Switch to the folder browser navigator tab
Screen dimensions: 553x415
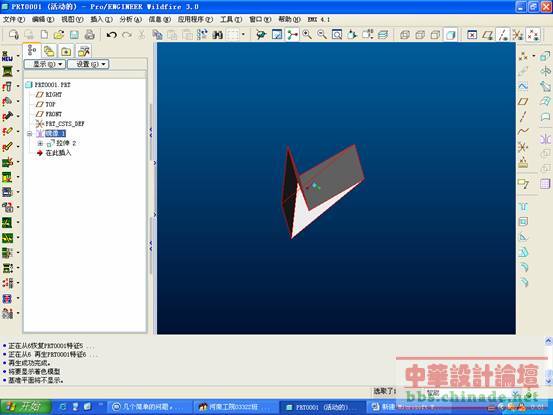click(49, 51)
